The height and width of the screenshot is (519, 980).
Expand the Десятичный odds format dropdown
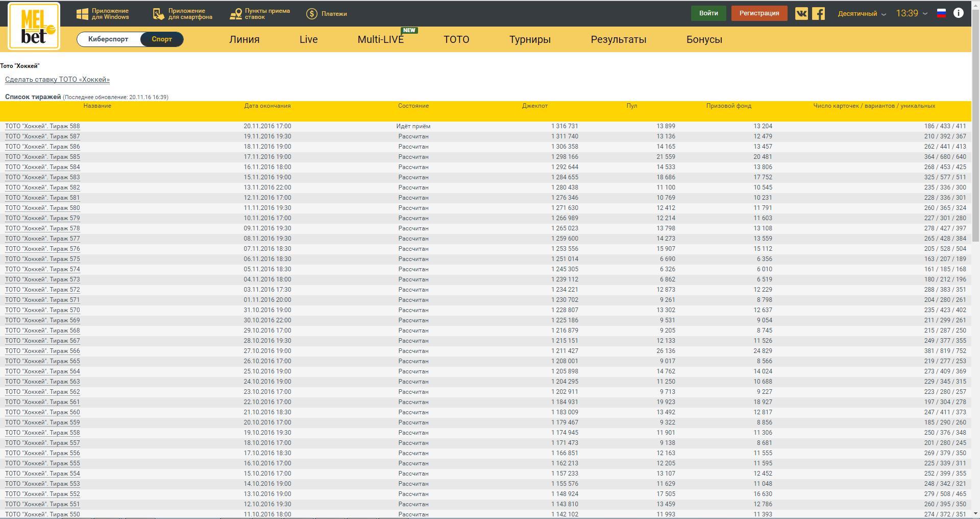tap(862, 14)
